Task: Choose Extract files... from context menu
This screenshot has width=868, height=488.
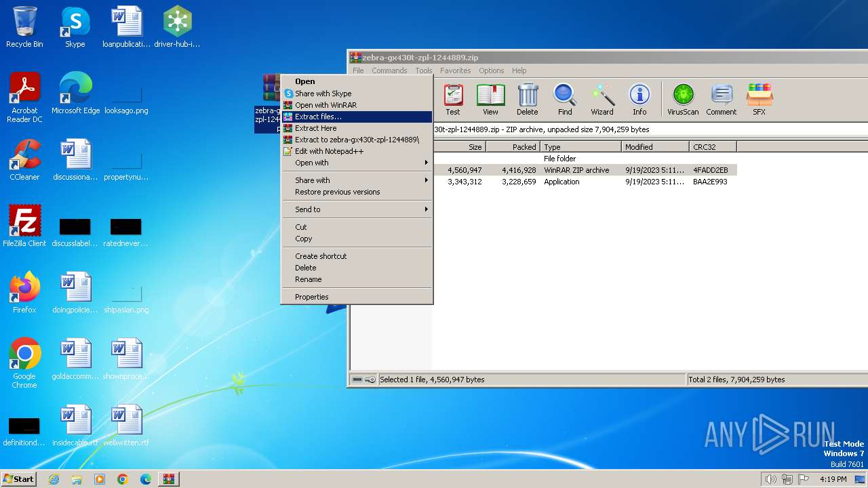Action: [357, 117]
